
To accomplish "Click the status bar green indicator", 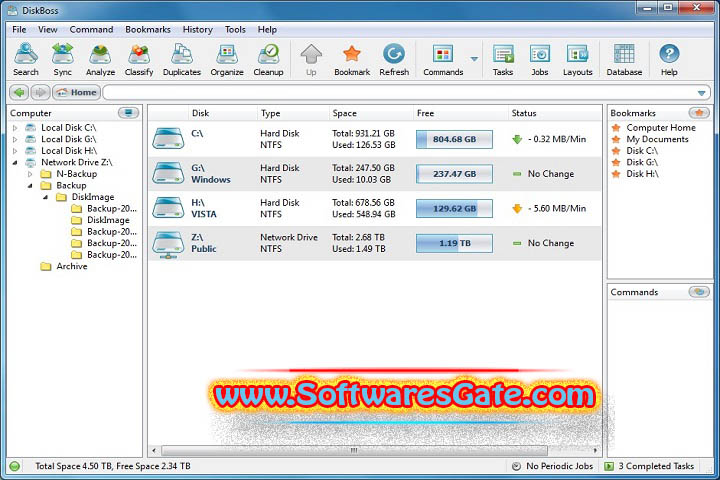I will click(15, 466).
